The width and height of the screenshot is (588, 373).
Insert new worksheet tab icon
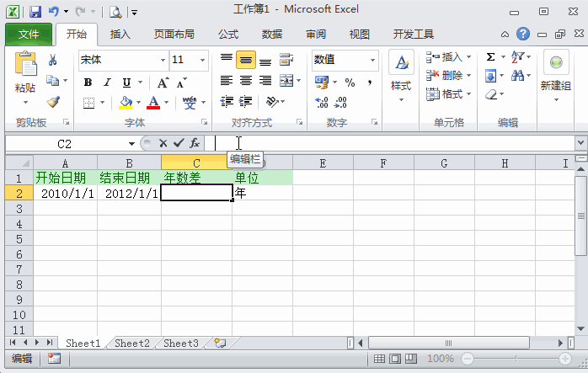click(220, 343)
